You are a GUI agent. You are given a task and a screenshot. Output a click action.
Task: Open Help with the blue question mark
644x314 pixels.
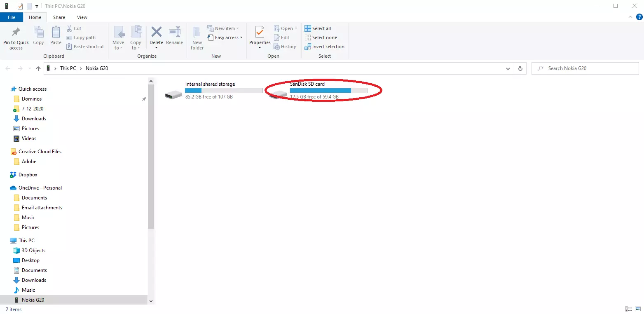[639, 17]
